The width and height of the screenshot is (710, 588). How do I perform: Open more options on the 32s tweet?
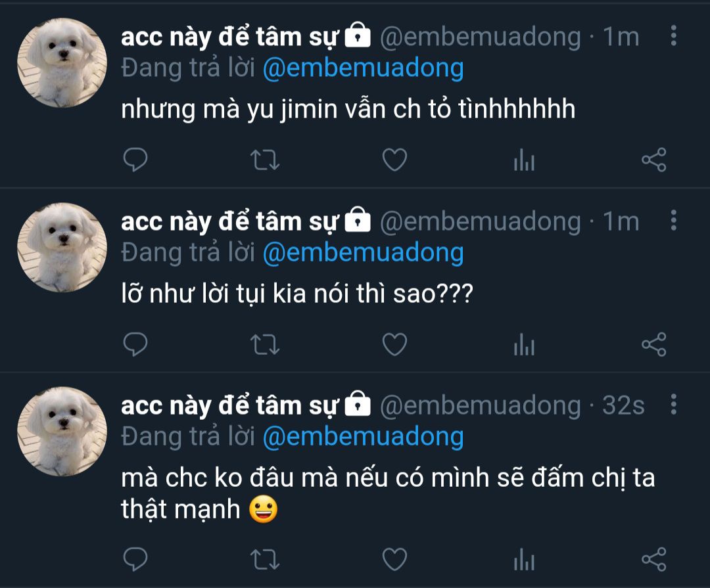pos(673,405)
